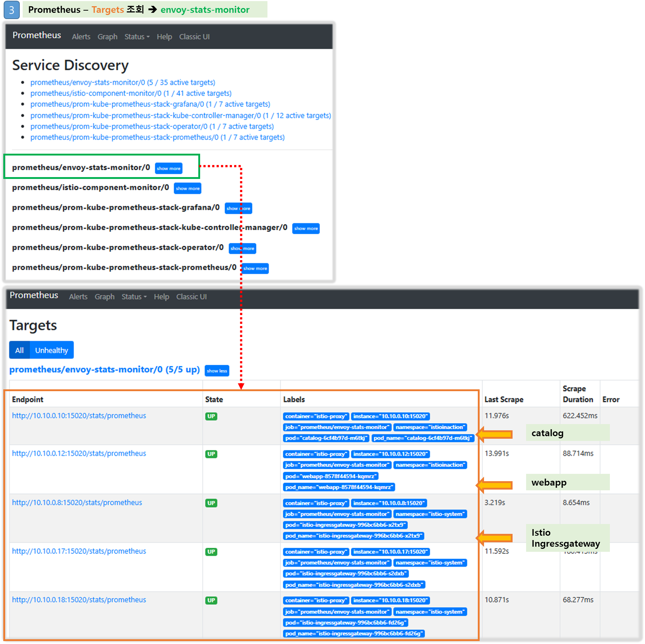
Task: Show more for prom-kube-prometheus-stack-grafana/0
Action: click(238, 208)
